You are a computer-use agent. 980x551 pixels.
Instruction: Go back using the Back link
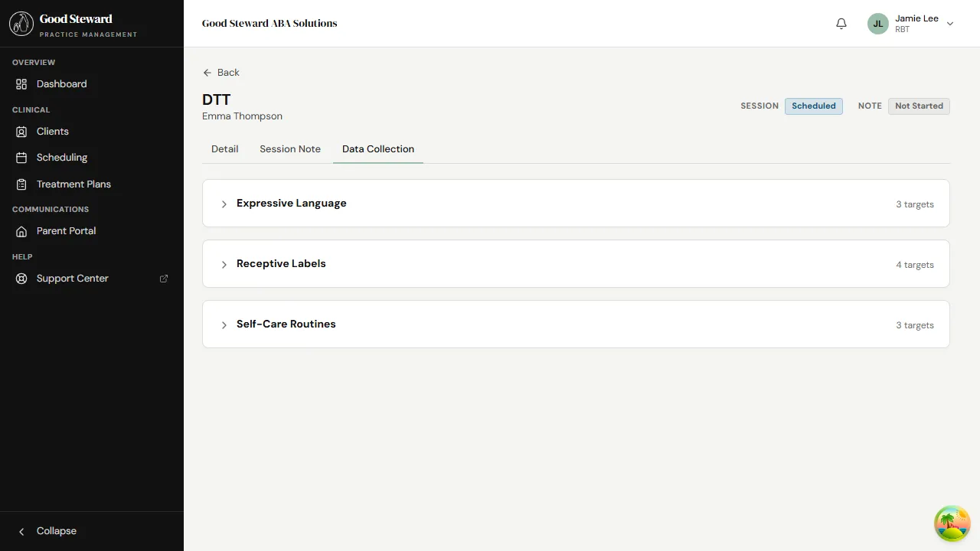pos(221,73)
